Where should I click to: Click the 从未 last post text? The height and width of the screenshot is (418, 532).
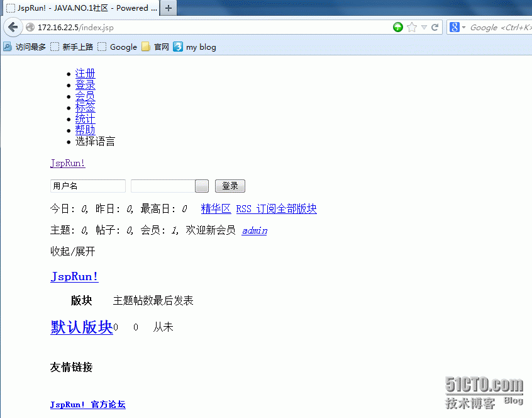[x=163, y=327]
